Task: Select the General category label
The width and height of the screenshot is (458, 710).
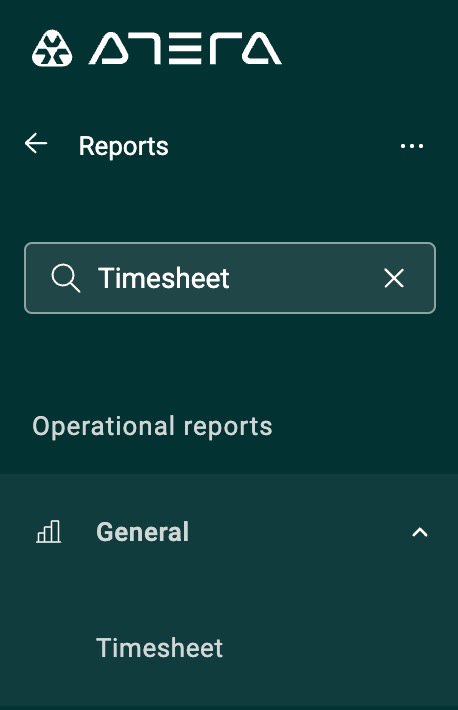Action: point(143,532)
